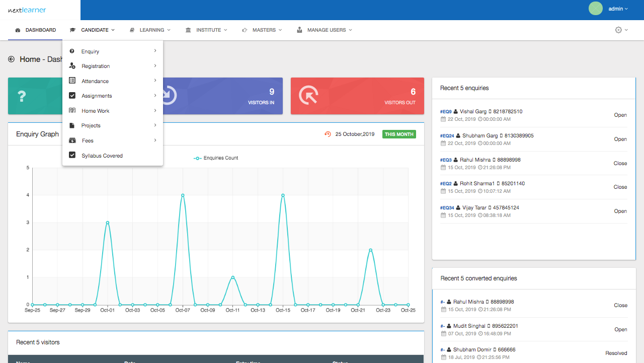The height and width of the screenshot is (363, 644).
Task: Expand the Registration submenu arrow
Action: [155, 65]
